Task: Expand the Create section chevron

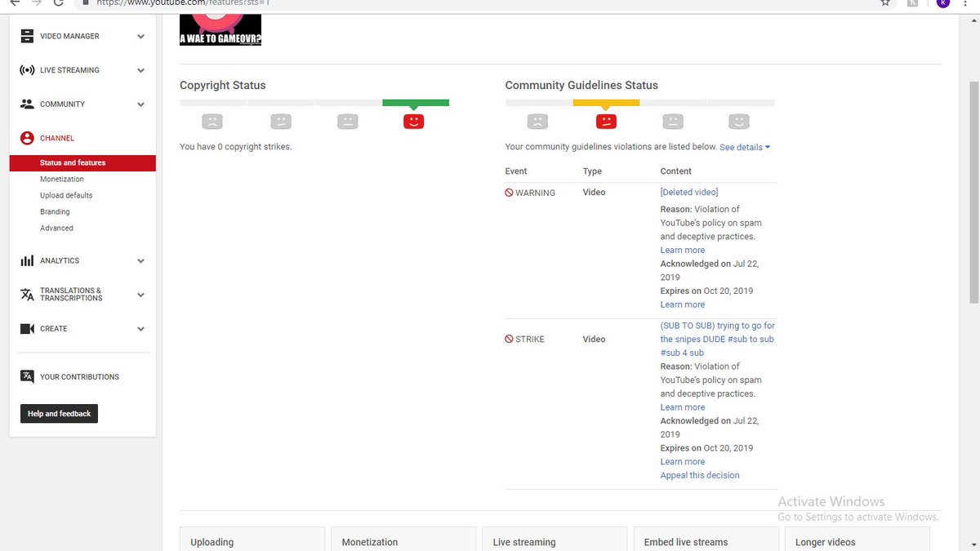Action: (141, 329)
